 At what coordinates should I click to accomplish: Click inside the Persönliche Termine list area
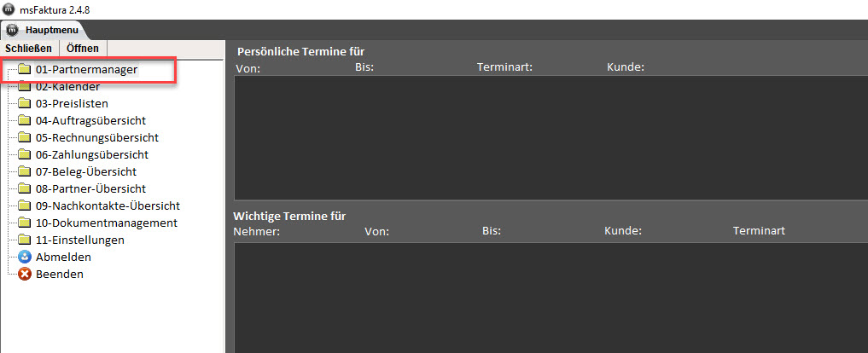[551, 138]
